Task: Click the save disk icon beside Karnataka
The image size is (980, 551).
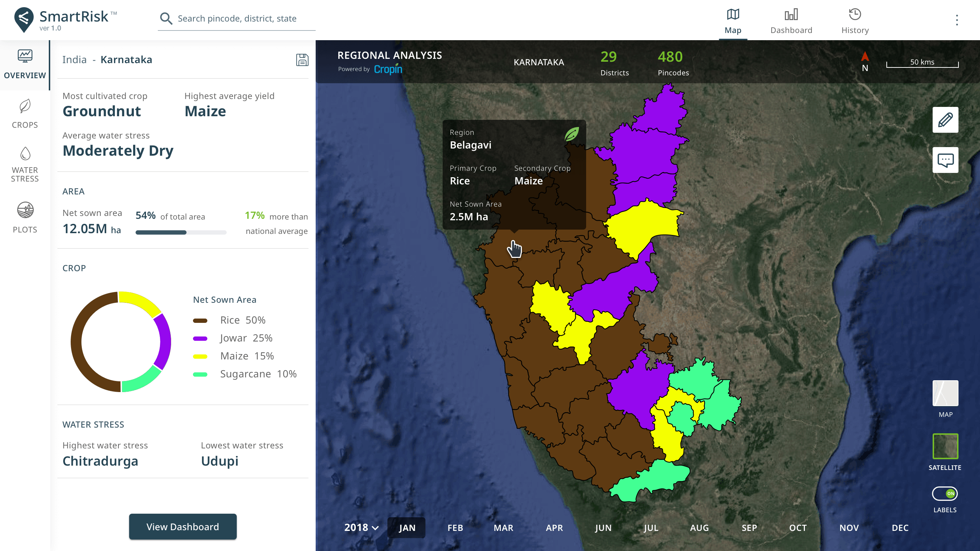Action: 302,60
